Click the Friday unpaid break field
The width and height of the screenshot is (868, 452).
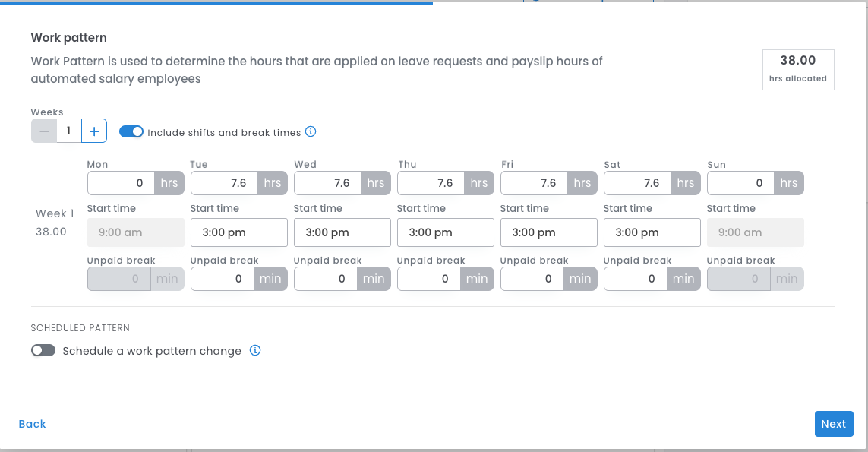(535, 279)
